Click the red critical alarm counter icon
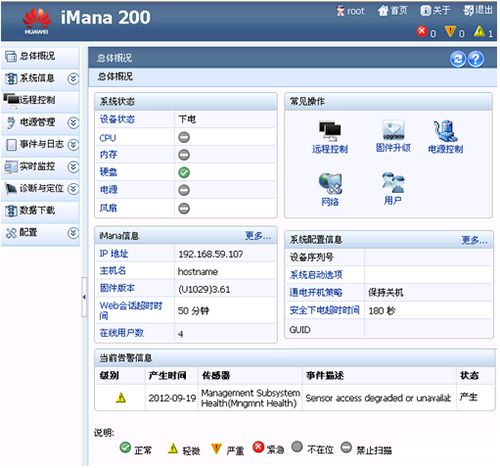 pyautogui.click(x=422, y=31)
